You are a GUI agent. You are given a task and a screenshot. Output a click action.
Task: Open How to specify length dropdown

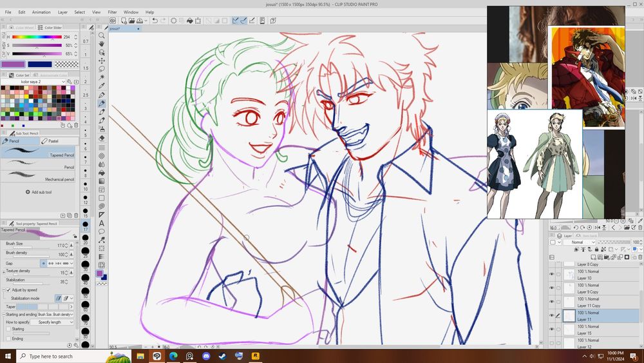[52, 322]
